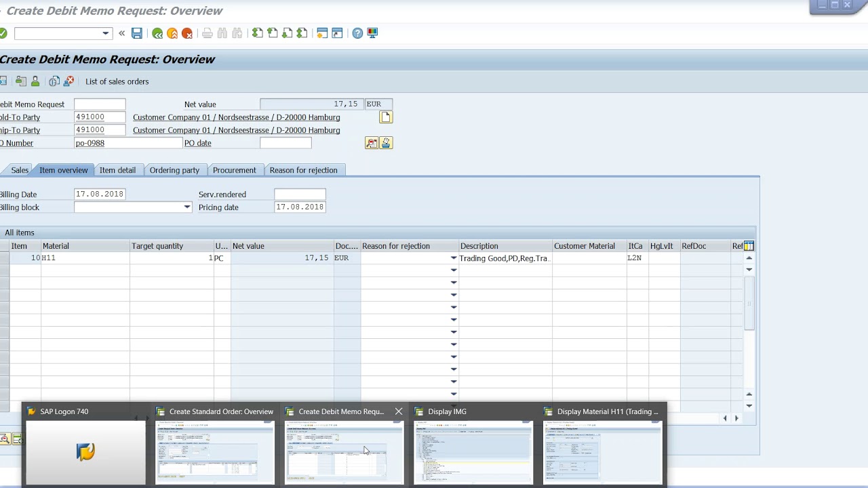Click the clock-document icon in application toolbar
868x488 pixels.
(54, 81)
